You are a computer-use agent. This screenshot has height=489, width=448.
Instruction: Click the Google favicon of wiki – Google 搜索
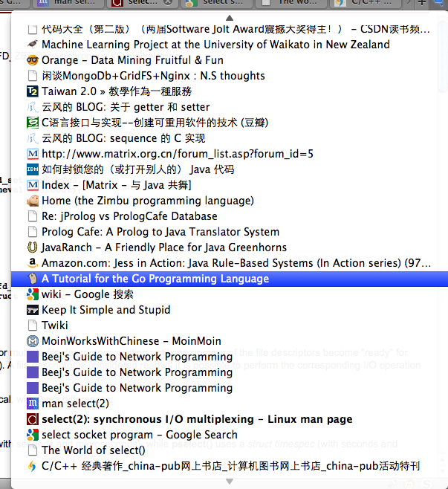pos(33,294)
